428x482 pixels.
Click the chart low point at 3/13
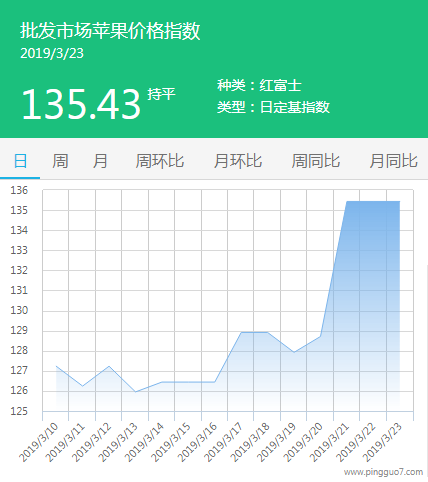click(135, 392)
